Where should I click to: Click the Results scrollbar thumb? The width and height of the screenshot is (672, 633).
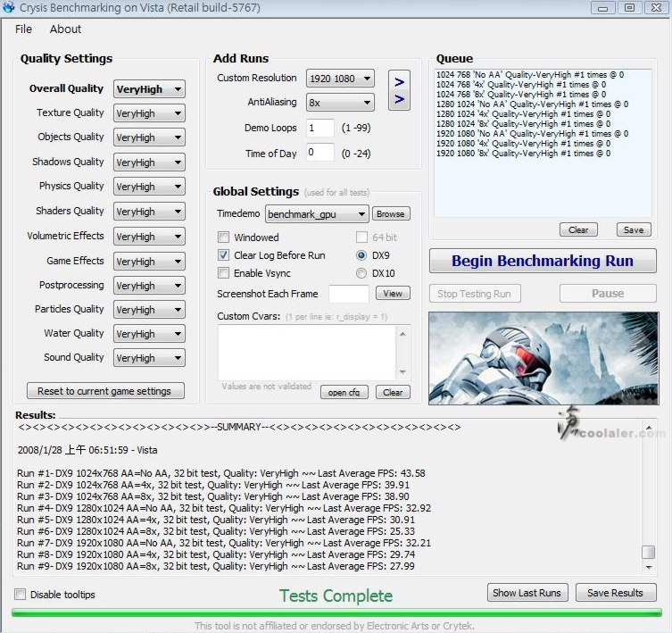pos(648,552)
